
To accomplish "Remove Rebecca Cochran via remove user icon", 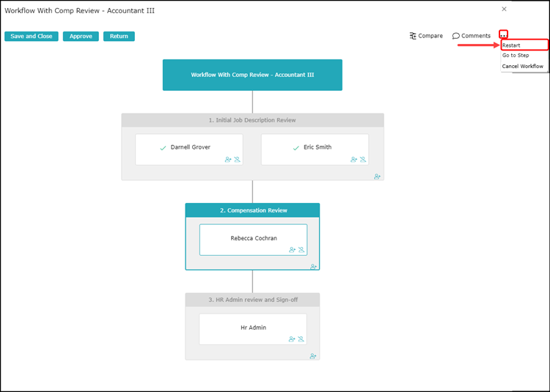I will (x=301, y=250).
